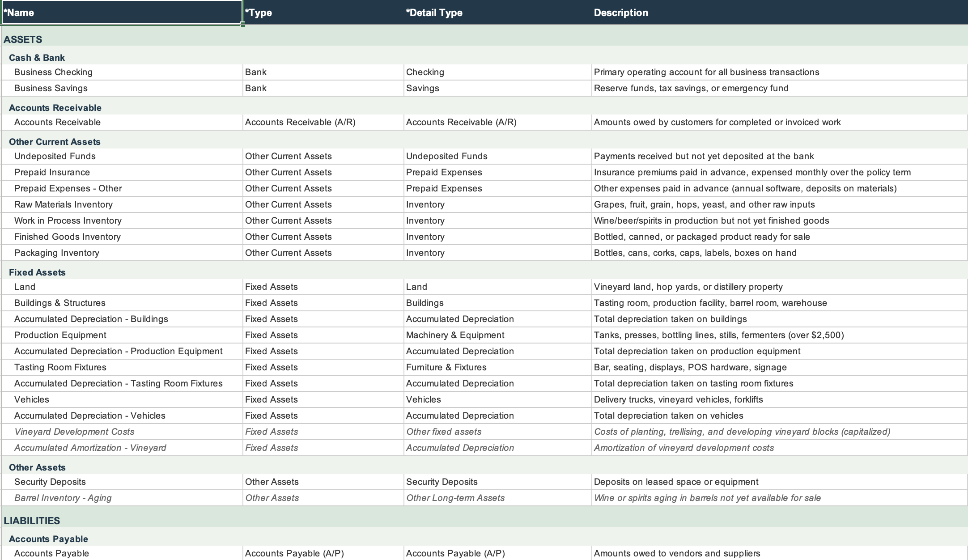Select Production Equipment name cell
This screenshot has width=968, height=560.
click(122, 335)
